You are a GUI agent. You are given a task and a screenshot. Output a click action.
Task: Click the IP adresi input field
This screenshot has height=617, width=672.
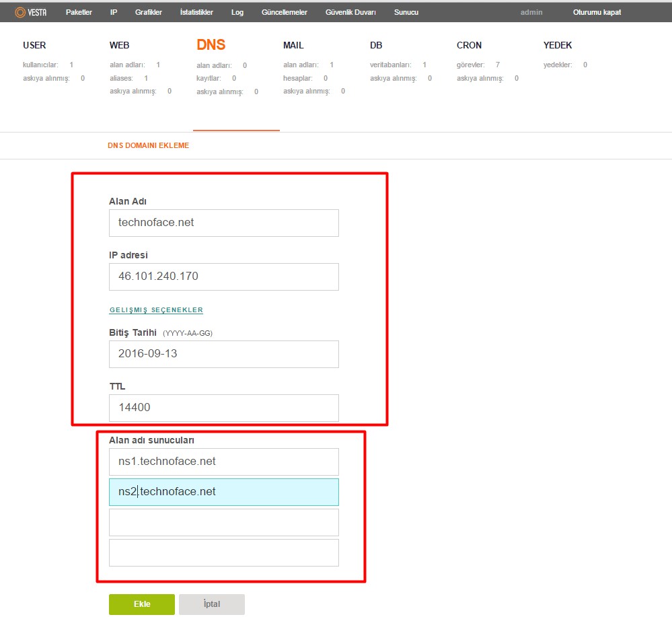click(223, 277)
